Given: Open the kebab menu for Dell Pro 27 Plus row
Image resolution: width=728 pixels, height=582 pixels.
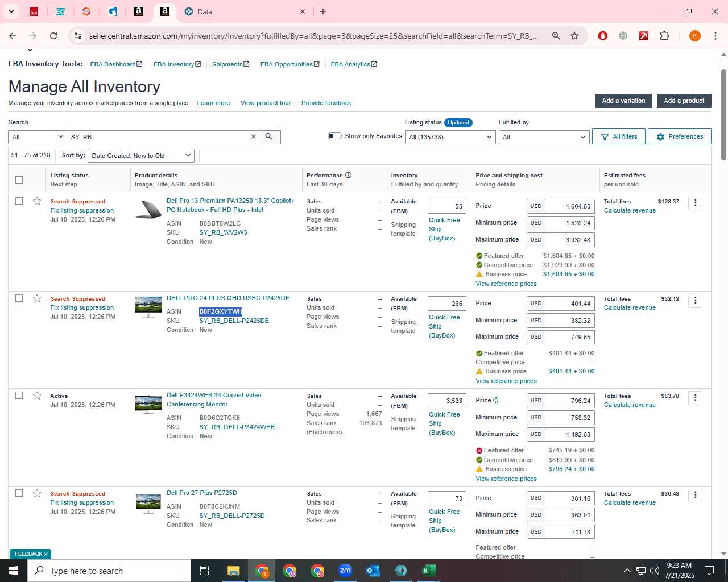Looking at the screenshot, I should point(695,496).
